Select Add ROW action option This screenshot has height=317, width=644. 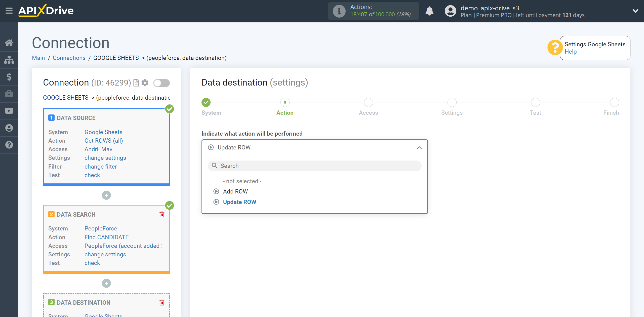pyautogui.click(x=234, y=191)
